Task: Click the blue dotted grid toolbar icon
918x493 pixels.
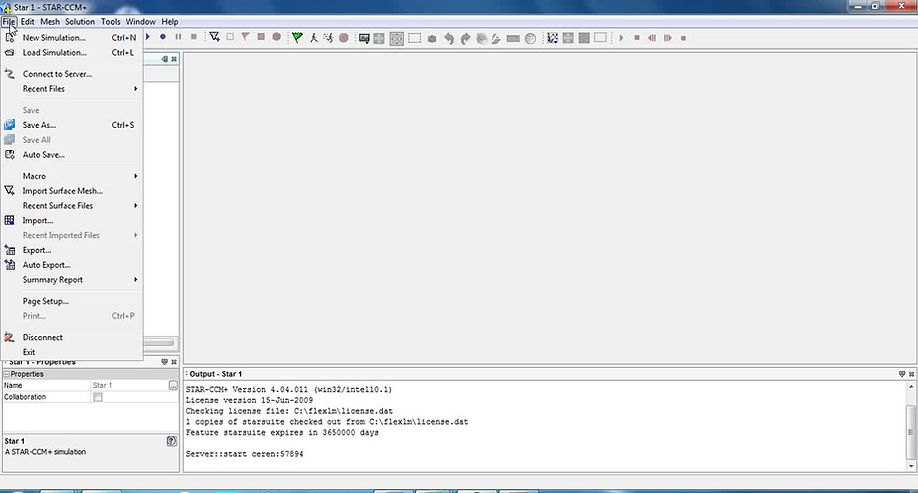Action: pos(552,38)
